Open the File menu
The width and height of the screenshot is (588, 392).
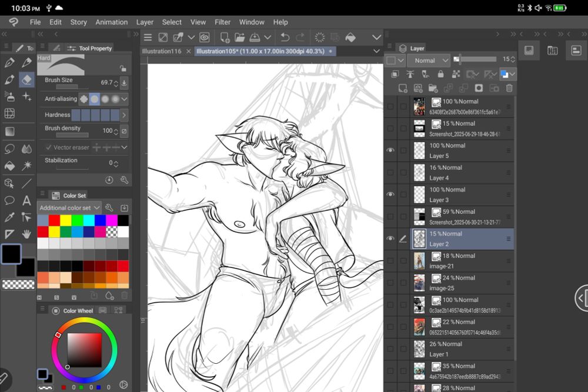[x=35, y=22]
